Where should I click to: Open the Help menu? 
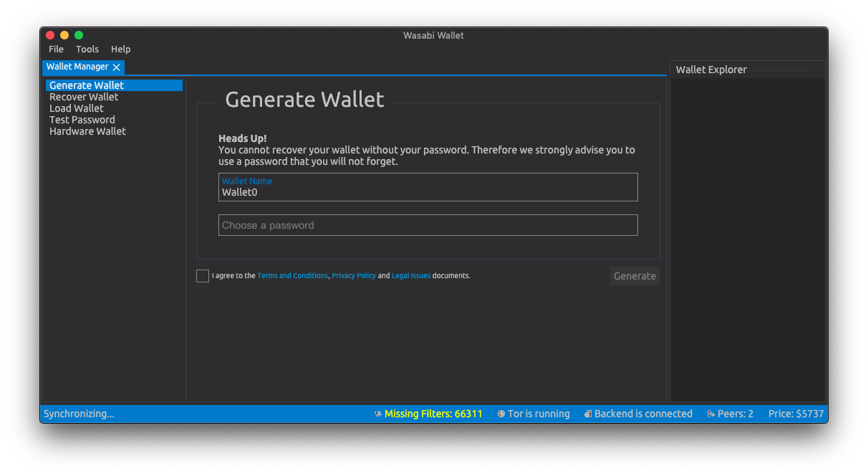coord(121,49)
